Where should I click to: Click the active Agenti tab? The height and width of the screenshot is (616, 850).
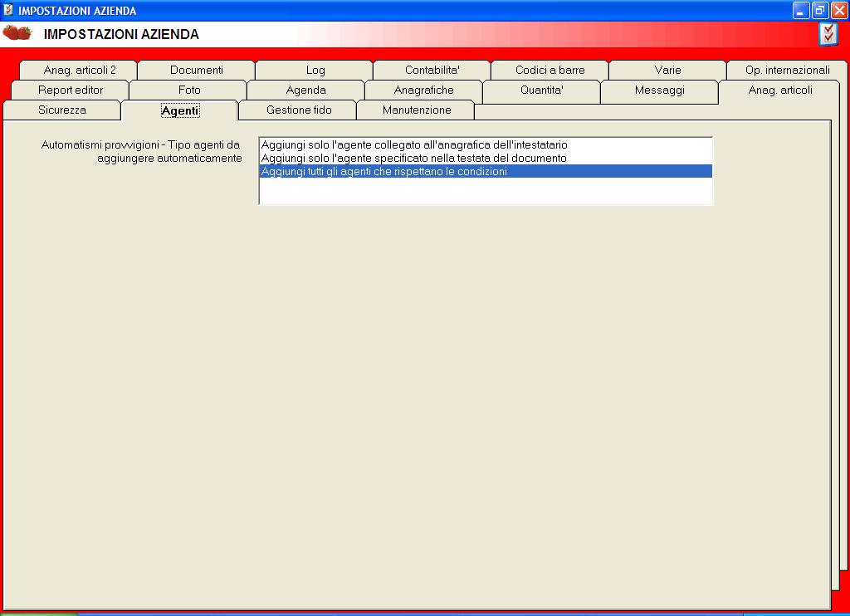tap(180, 110)
